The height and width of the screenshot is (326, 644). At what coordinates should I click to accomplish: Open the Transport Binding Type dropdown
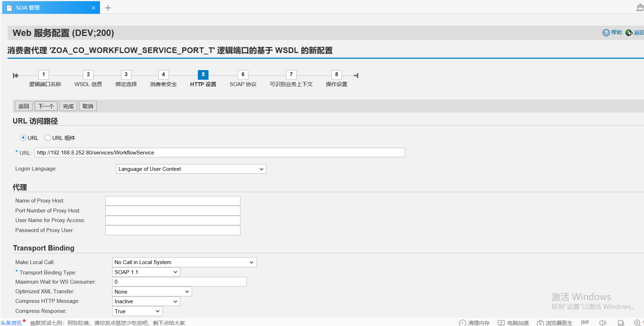[x=175, y=272]
